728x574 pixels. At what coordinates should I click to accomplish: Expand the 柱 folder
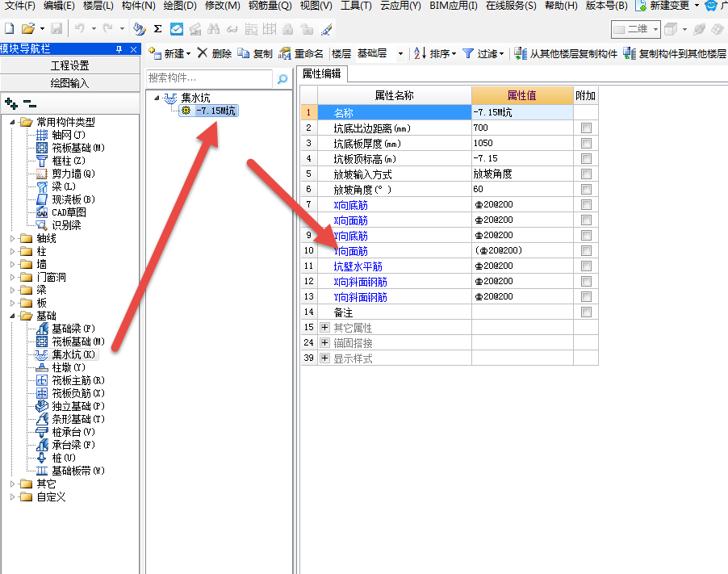pyautogui.click(x=13, y=251)
